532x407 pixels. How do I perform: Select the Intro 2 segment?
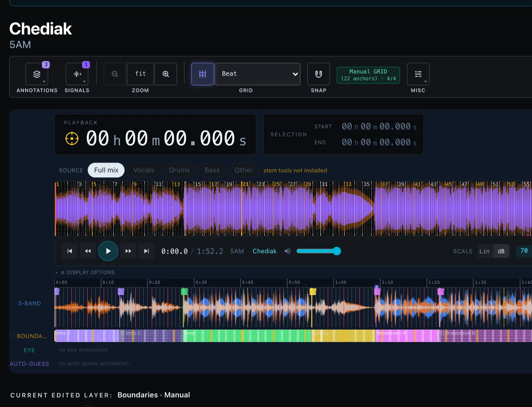coord(151,336)
